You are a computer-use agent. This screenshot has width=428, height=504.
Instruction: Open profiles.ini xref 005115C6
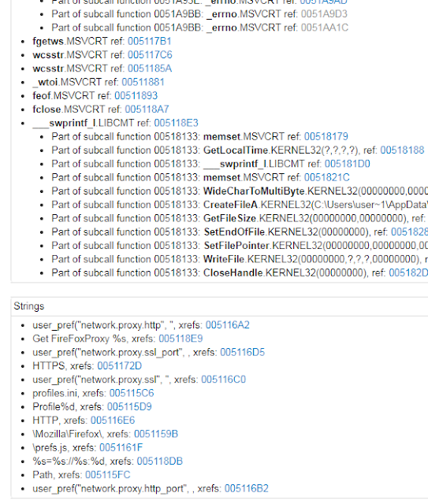[x=132, y=393]
